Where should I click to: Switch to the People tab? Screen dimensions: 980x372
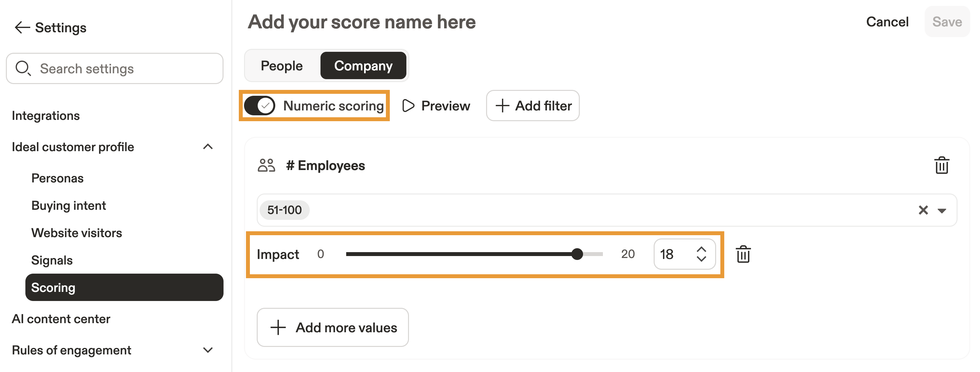coord(281,66)
